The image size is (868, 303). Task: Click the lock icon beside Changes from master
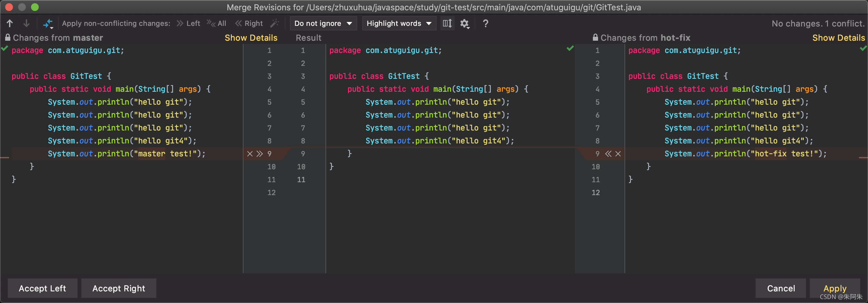click(x=8, y=37)
